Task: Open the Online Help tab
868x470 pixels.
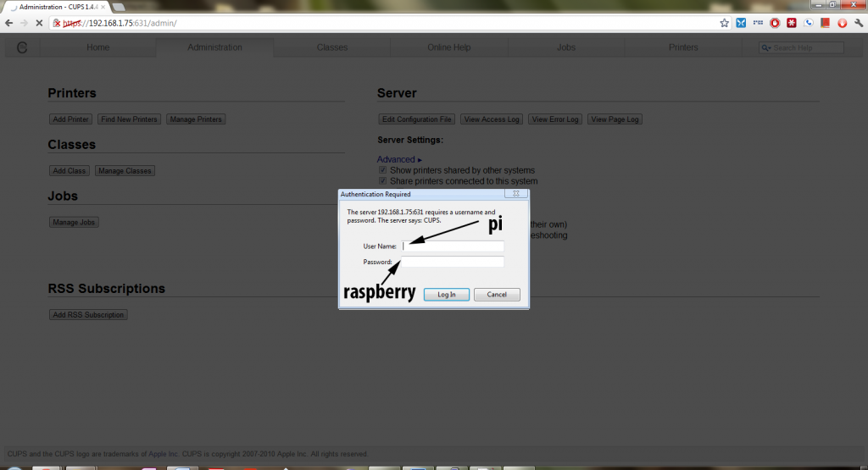Action: (449, 47)
